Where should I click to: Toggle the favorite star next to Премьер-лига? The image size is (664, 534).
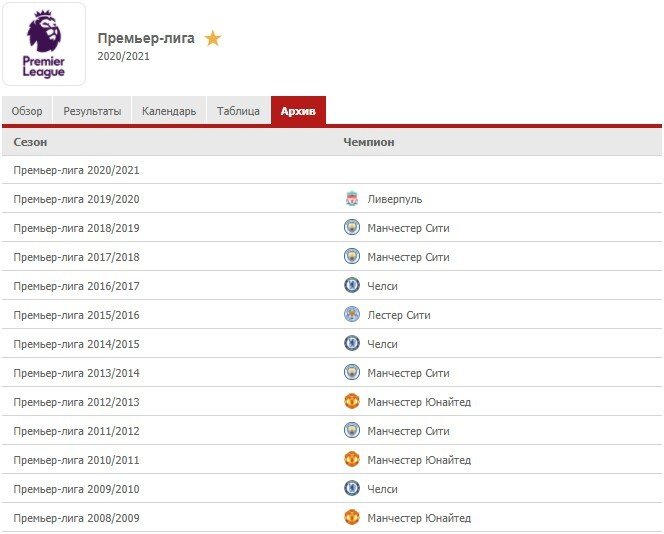pos(212,39)
